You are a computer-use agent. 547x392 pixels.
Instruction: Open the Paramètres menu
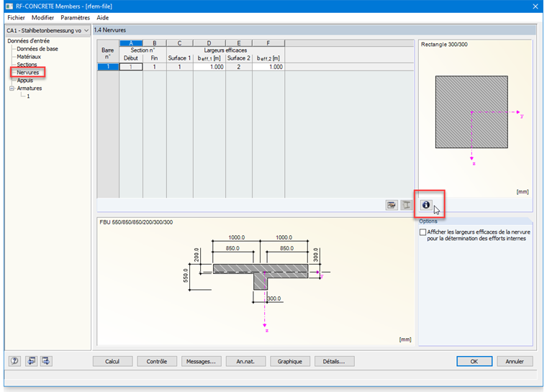point(75,17)
